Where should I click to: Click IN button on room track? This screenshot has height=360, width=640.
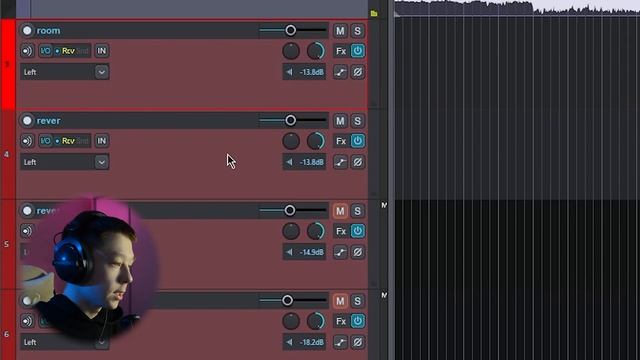102,51
